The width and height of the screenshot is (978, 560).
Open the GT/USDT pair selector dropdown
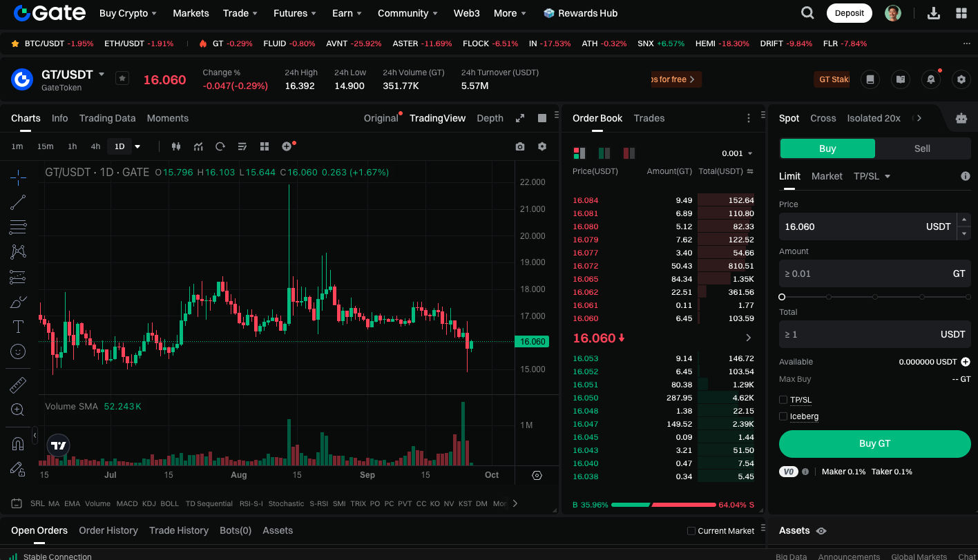pos(102,74)
